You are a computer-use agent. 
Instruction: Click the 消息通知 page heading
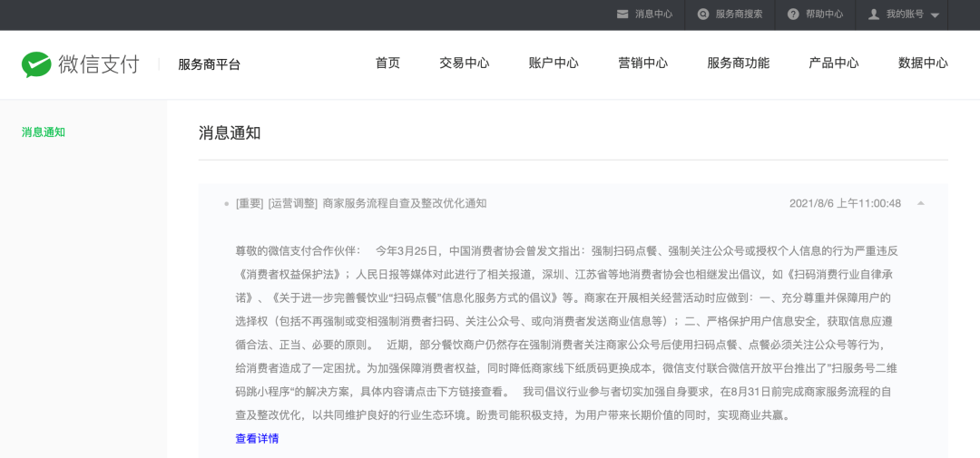tap(230, 132)
